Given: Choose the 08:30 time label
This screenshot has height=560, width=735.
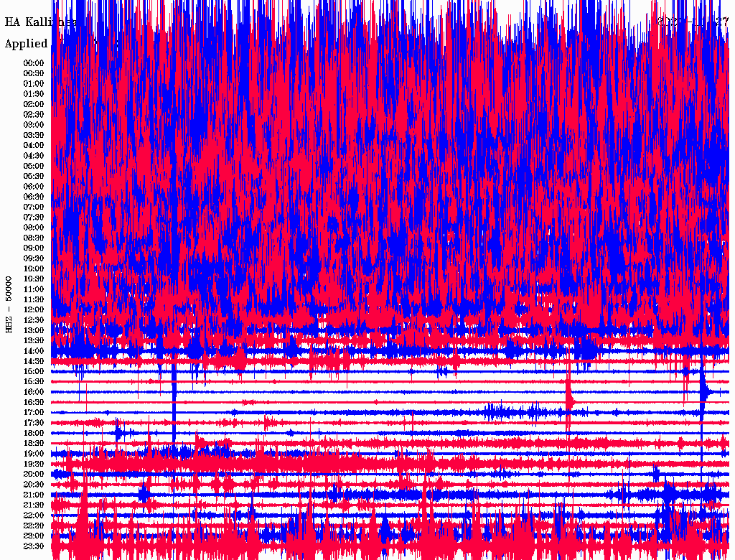Looking at the screenshot, I should point(34,238).
